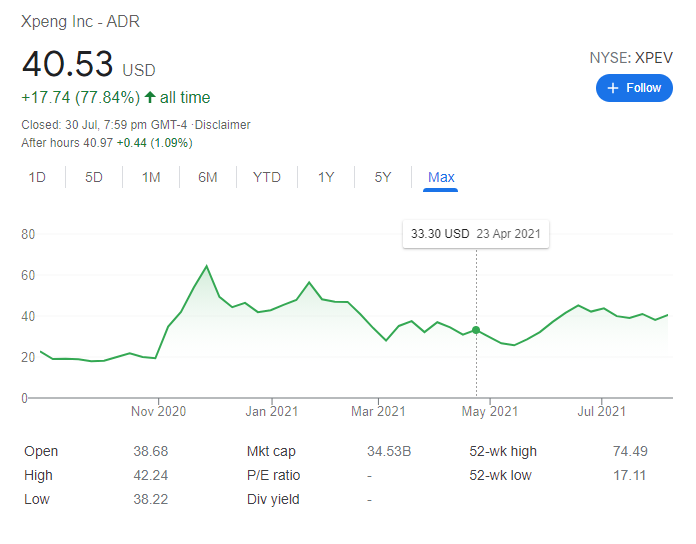Click the Div yield label
This screenshot has height=544, width=696.
(273, 499)
